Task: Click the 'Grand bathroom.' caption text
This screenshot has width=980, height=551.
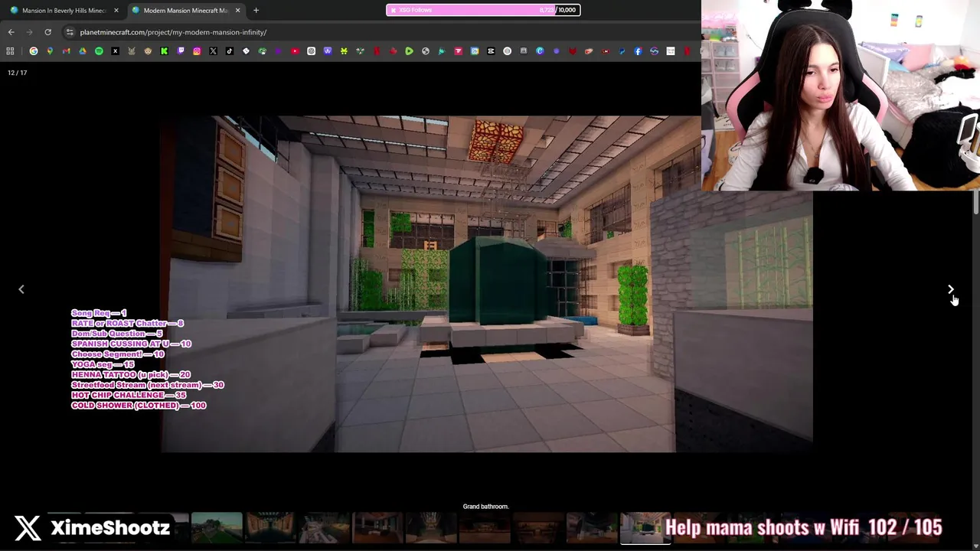Action: pyautogui.click(x=485, y=507)
